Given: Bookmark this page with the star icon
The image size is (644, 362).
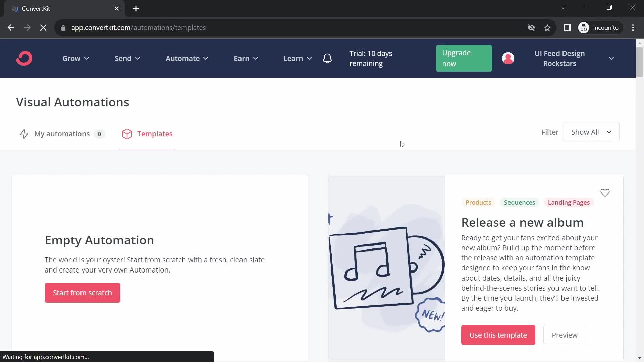Looking at the screenshot, I should coord(547,28).
